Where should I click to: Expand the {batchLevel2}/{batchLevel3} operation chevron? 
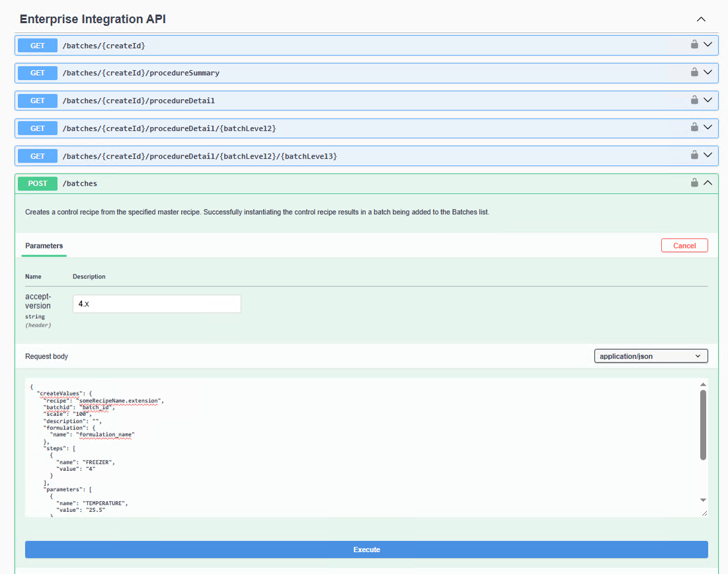click(708, 155)
